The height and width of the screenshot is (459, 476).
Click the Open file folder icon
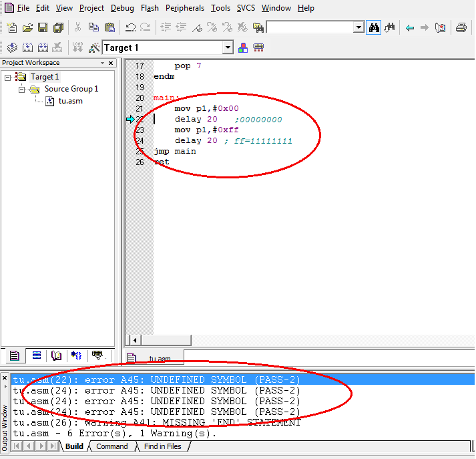click(x=27, y=27)
